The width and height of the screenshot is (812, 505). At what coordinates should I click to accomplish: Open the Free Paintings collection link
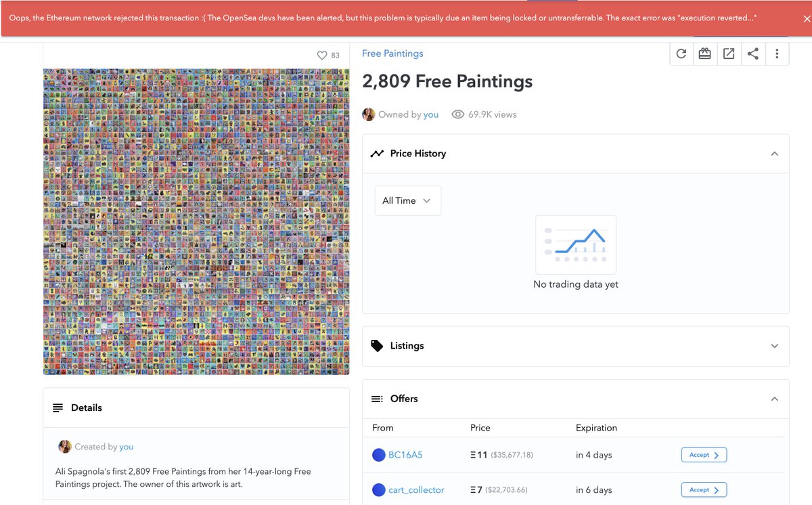click(x=392, y=53)
